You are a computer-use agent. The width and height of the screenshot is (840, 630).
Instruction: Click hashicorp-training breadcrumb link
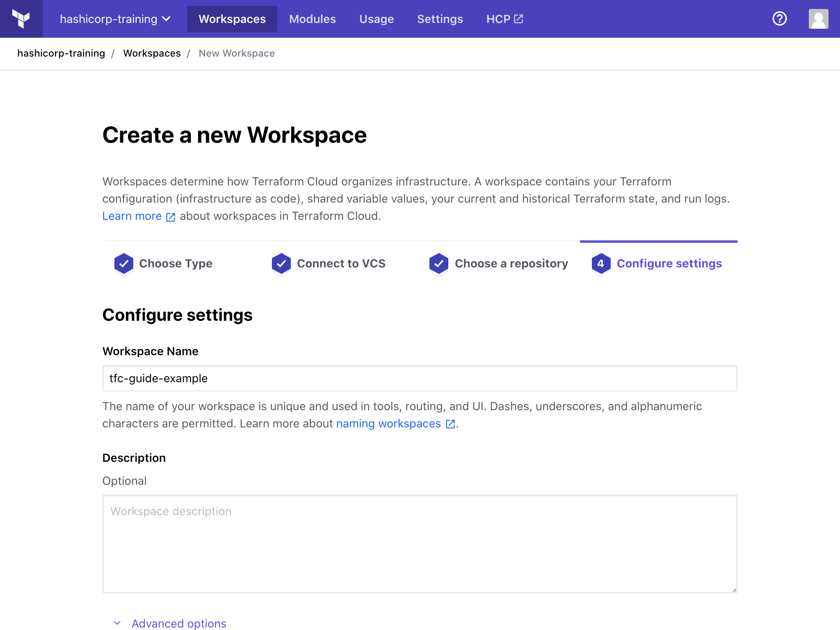[61, 53]
